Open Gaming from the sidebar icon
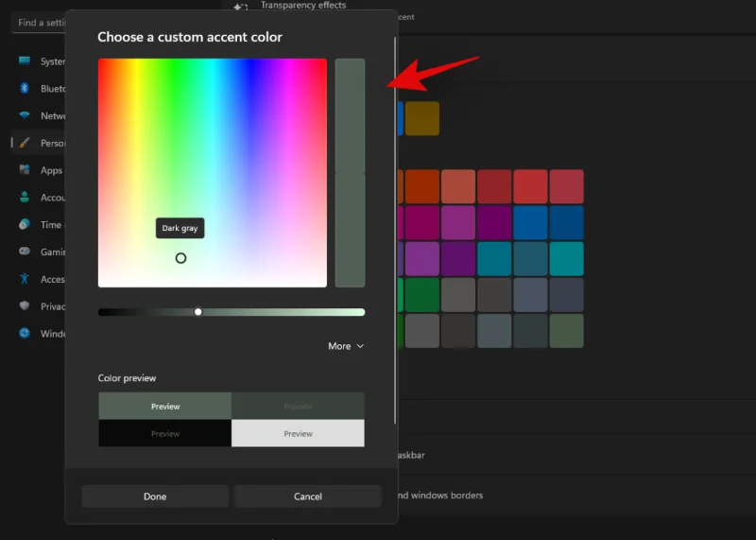Image resolution: width=756 pixels, height=540 pixels. click(25, 252)
